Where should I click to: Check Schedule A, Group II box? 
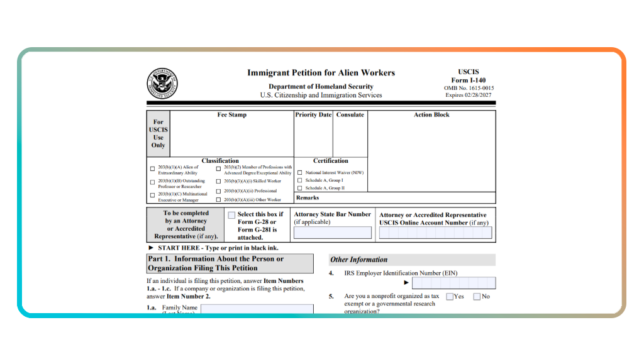tap(300, 189)
